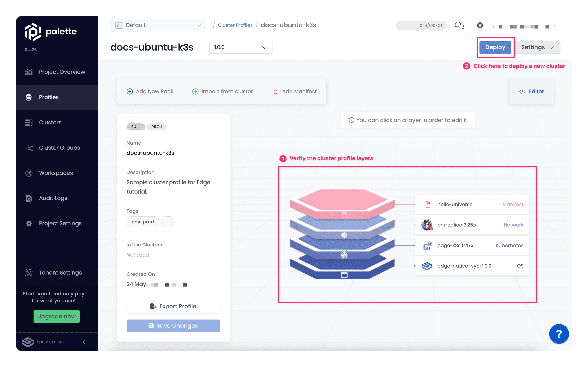Click the hello-universe manifest icon
Image resolution: width=588 pixels, height=367 pixels.
428,204
